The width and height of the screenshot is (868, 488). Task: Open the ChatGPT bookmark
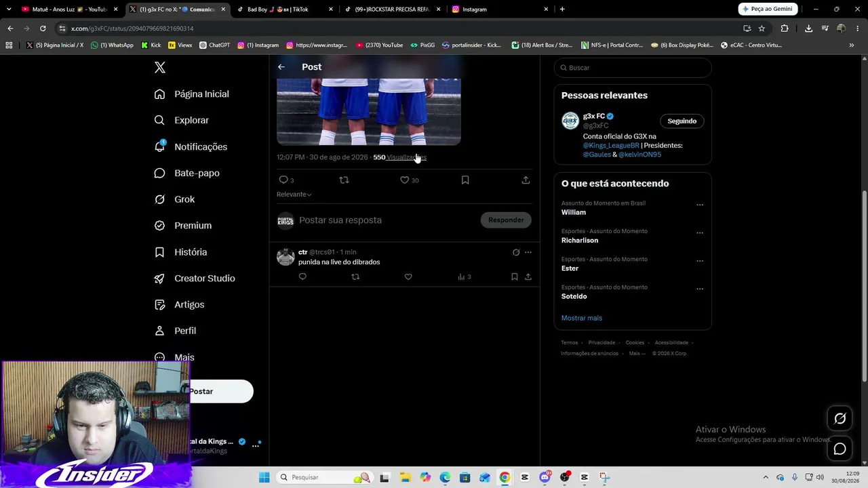pos(214,45)
